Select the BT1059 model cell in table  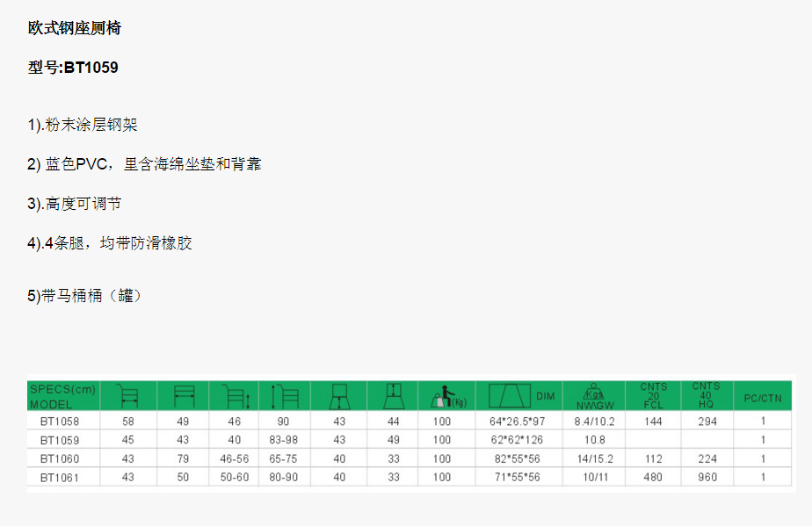60,440
